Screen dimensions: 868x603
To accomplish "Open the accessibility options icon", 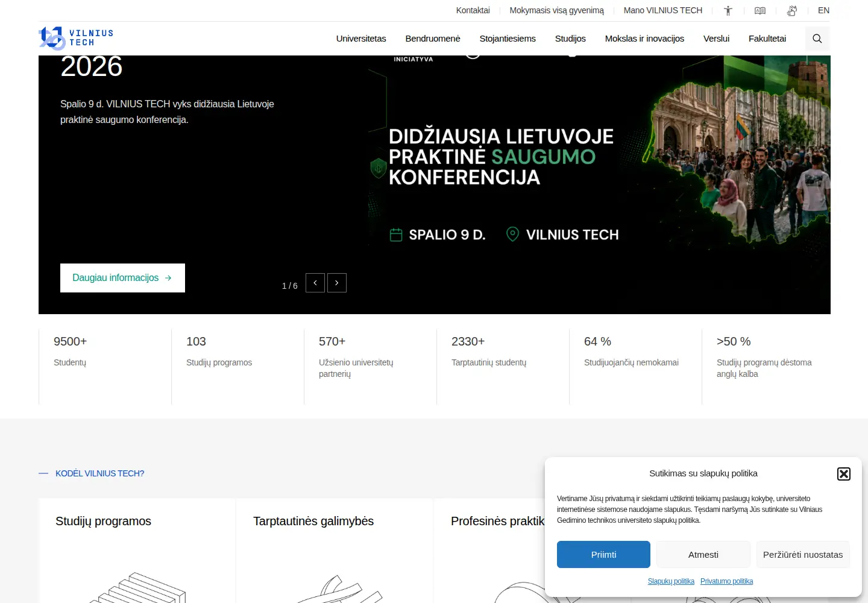I will click(728, 10).
